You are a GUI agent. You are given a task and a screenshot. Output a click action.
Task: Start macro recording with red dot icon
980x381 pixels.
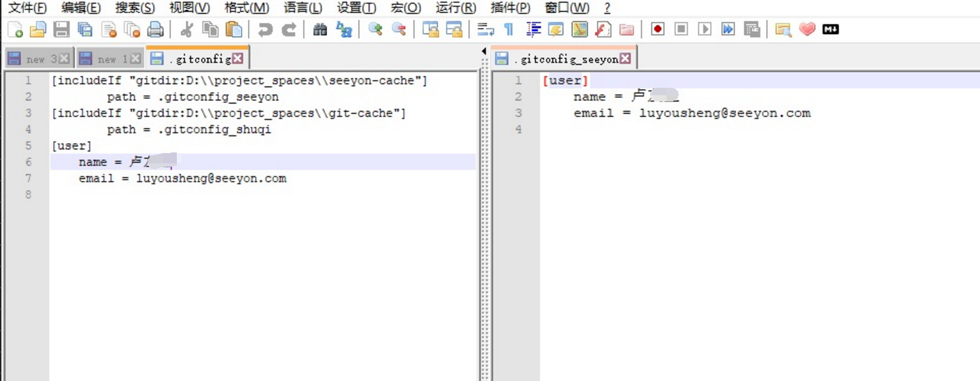point(657,29)
